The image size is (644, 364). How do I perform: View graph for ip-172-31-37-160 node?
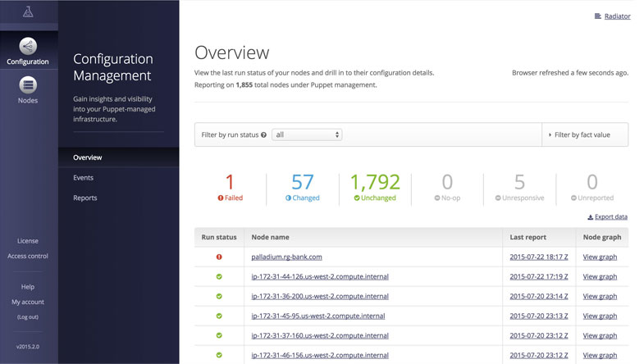point(600,335)
